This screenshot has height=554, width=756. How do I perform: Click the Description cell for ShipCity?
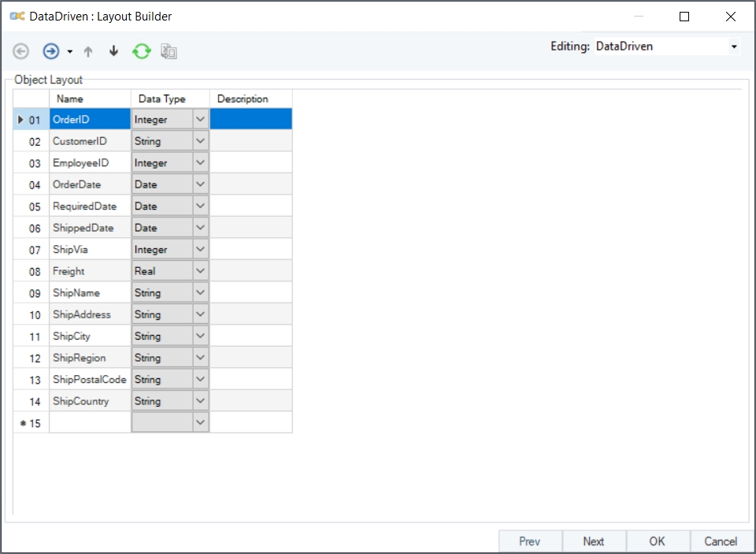pos(250,336)
